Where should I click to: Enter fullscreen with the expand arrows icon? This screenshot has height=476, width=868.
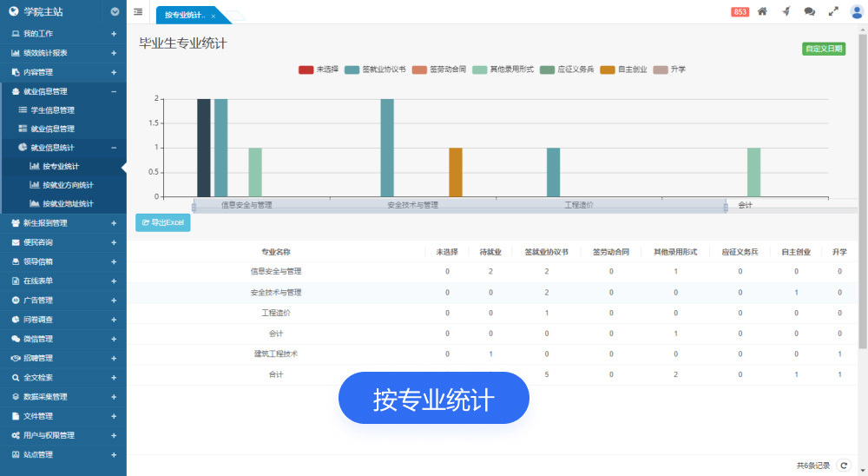coord(833,11)
